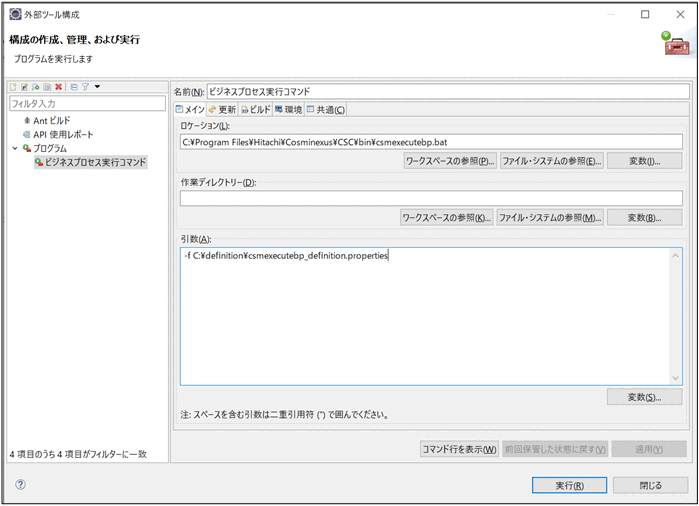Collapse the プログラム tree node
699x506 pixels.
[15, 148]
